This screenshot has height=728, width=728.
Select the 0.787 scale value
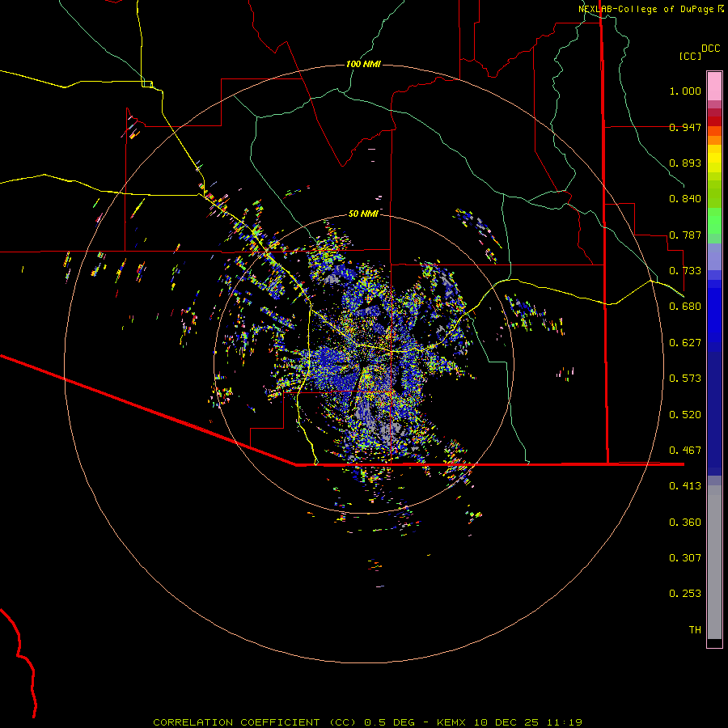click(685, 235)
